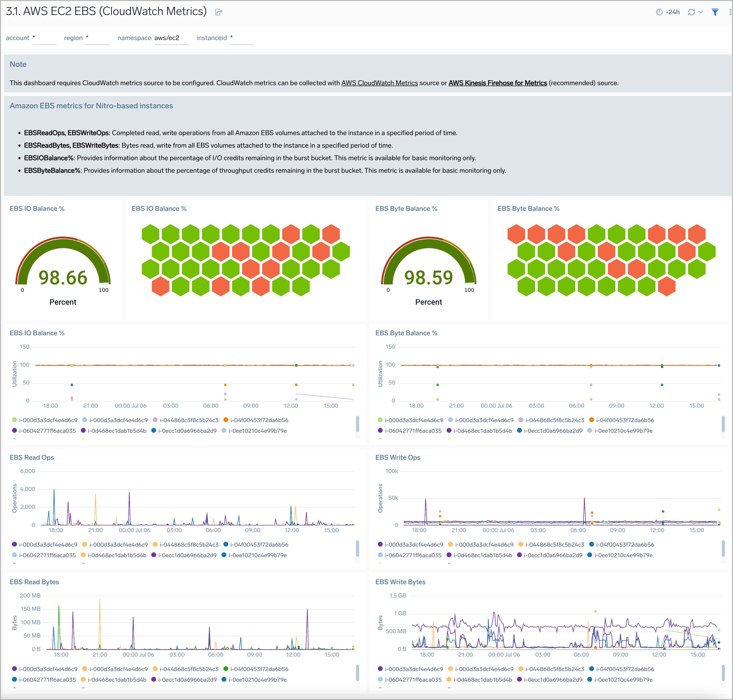Toggle i-044868c5f8c5b24c3 in EBS Write Ops legend
Screen dimensions: 733x700
(x=551, y=545)
